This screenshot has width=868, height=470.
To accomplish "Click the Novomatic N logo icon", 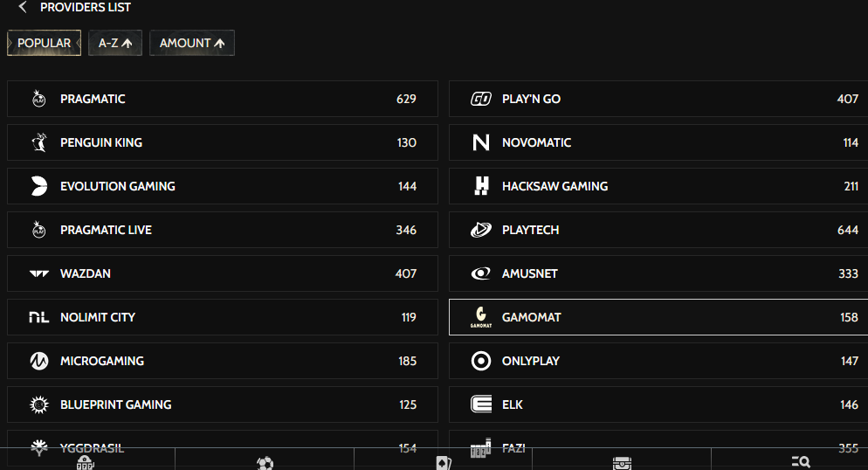I will [480, 142].
